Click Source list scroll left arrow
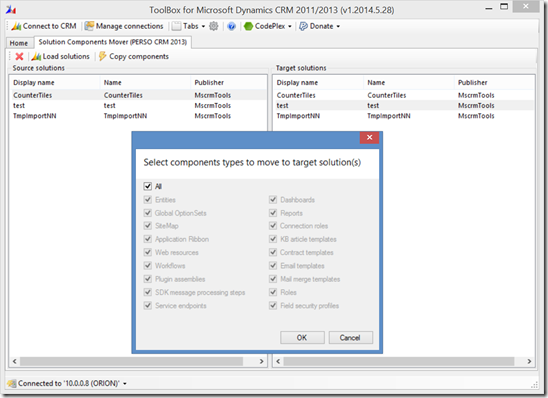The height and width of the screenshot is (398, 548). (x=14, y=361)
